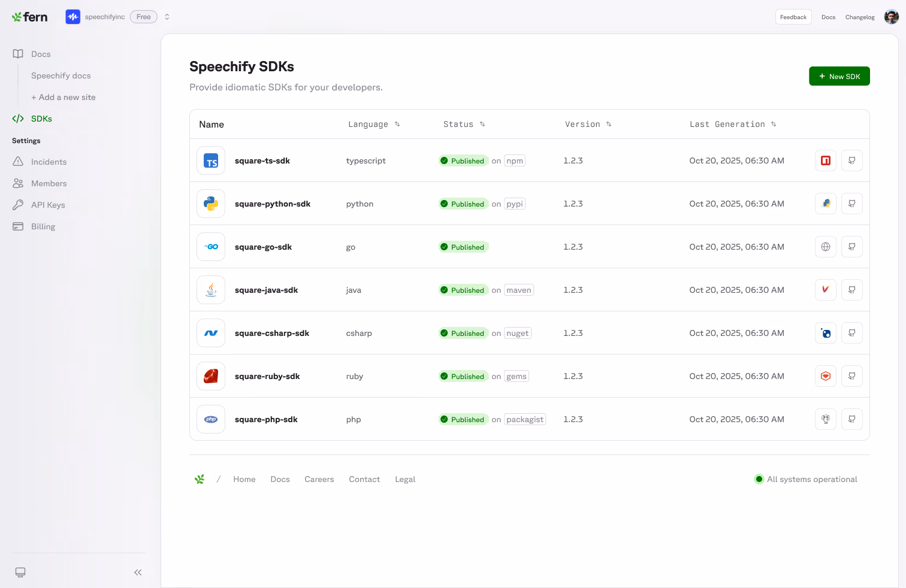Click the Java logo icon
906x588 pixels.
(211, 290)
